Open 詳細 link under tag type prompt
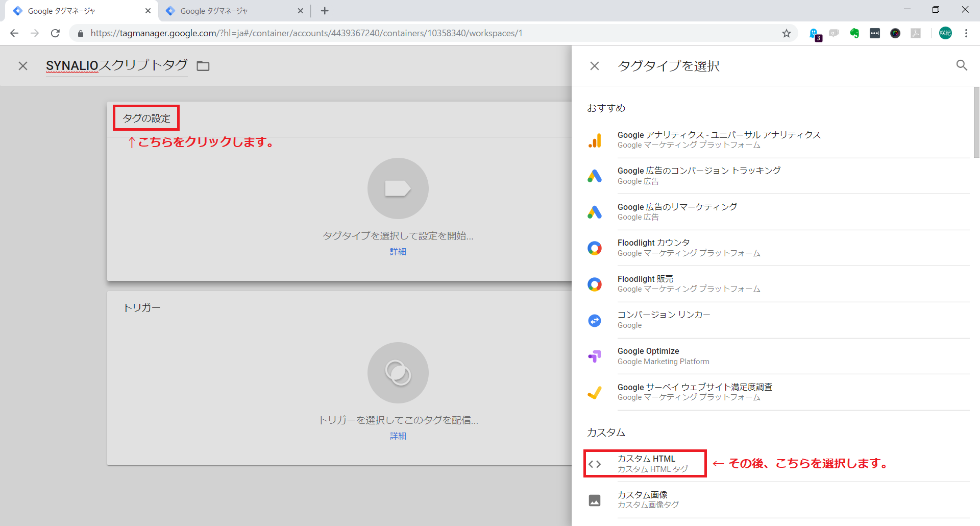The width and height of the screenshot is (980, 526). tap(398, 252)
